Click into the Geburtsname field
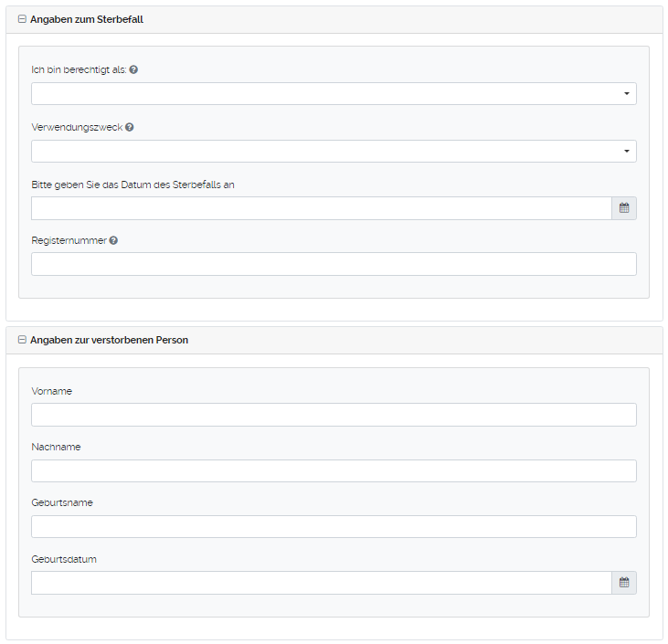 334,527
